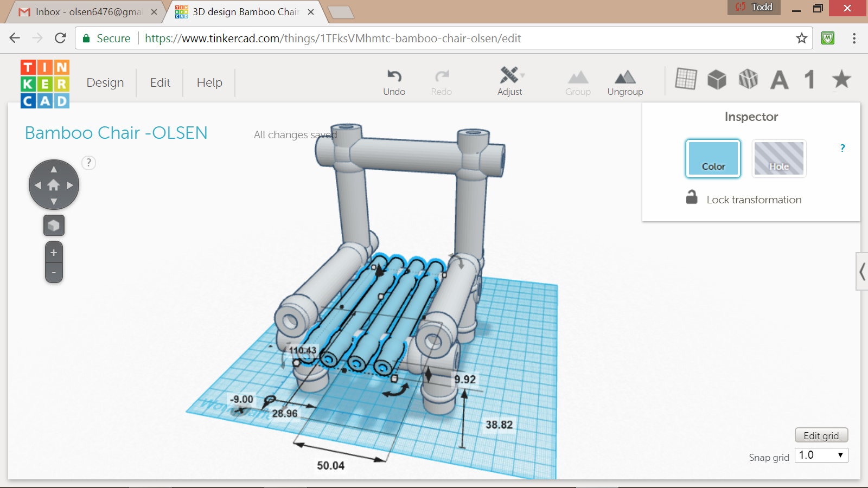Toggle the perspective view cube button
The height and width of the screenshot is (488, 868).
tap(54, 226)
